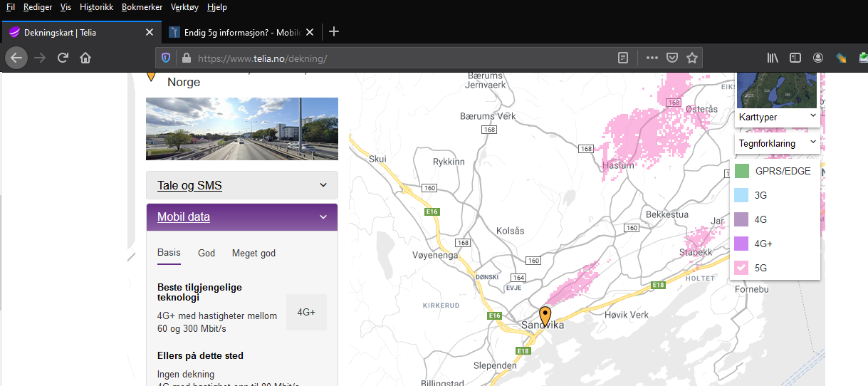Save page to Pocket
Image resolution: width=868 pixels, height=386 pixels.
point(671,58)
